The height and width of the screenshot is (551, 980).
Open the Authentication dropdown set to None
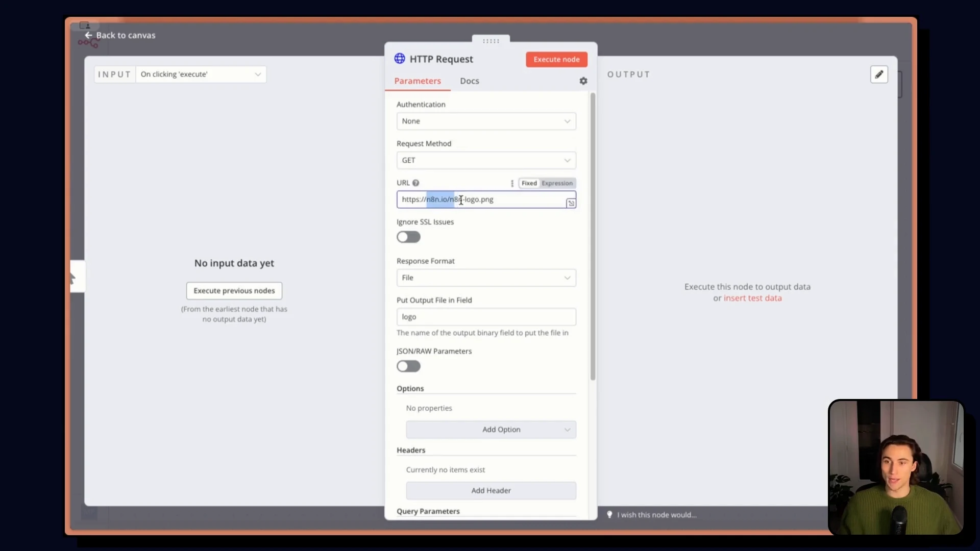(486, 121)
